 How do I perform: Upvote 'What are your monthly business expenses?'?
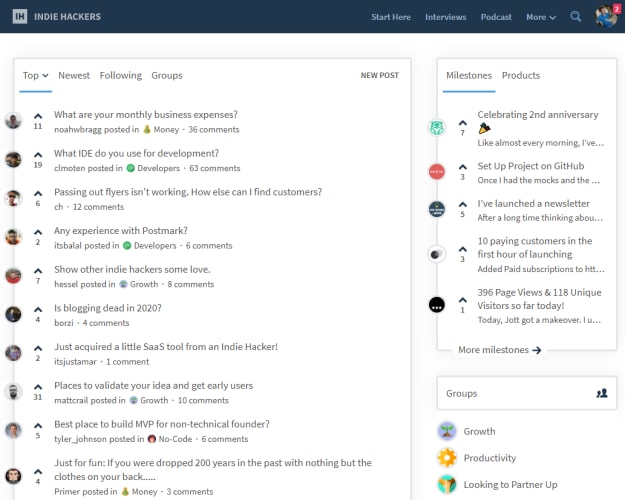(x=38, y=116)
